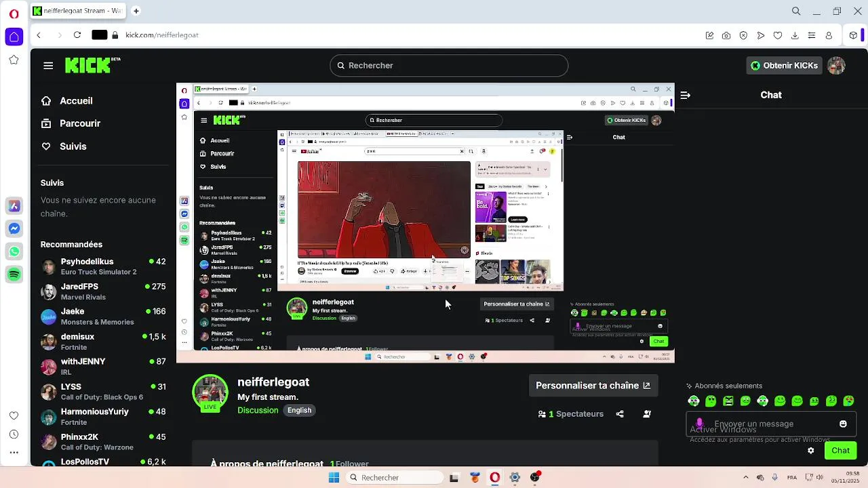Click the 1 Follower count text
868x488 pixels.
349,464
